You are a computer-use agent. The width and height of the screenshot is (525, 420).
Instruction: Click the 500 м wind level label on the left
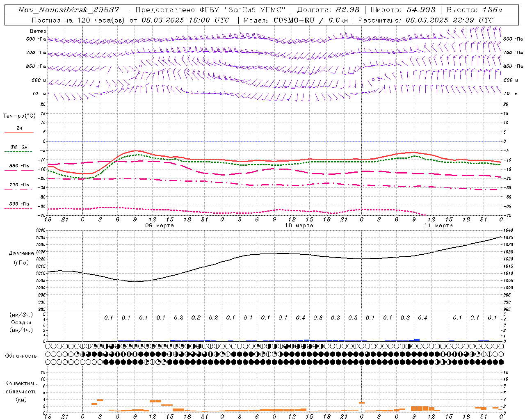pos(39,80)
